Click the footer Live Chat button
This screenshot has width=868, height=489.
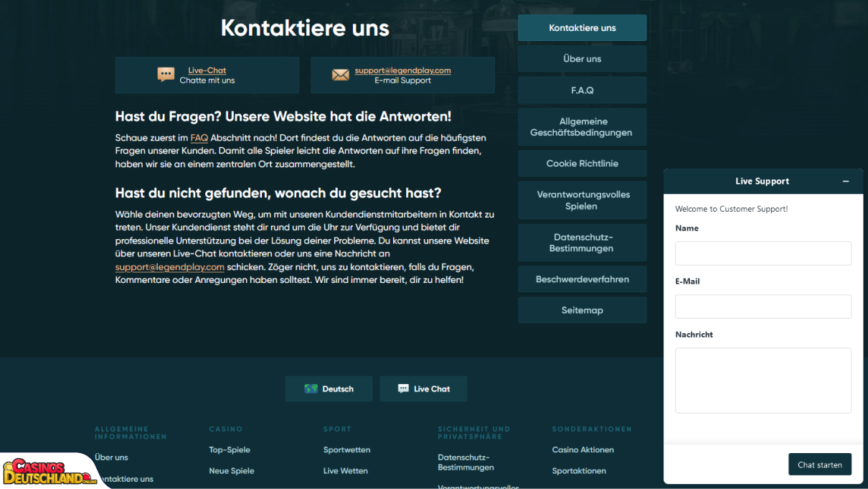coord(423,388)
